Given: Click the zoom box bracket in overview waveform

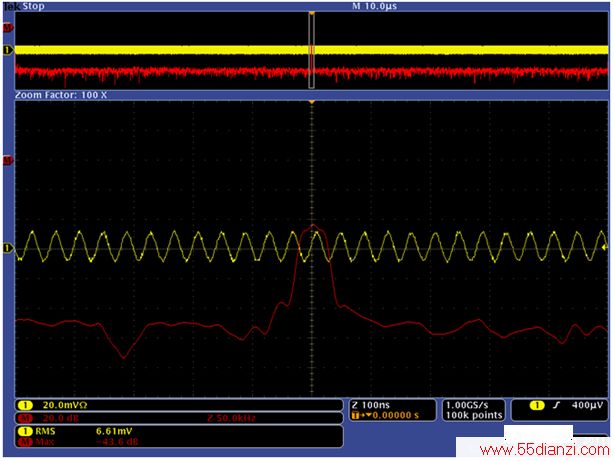Looking at the screenshot, I should coord(311,51).
